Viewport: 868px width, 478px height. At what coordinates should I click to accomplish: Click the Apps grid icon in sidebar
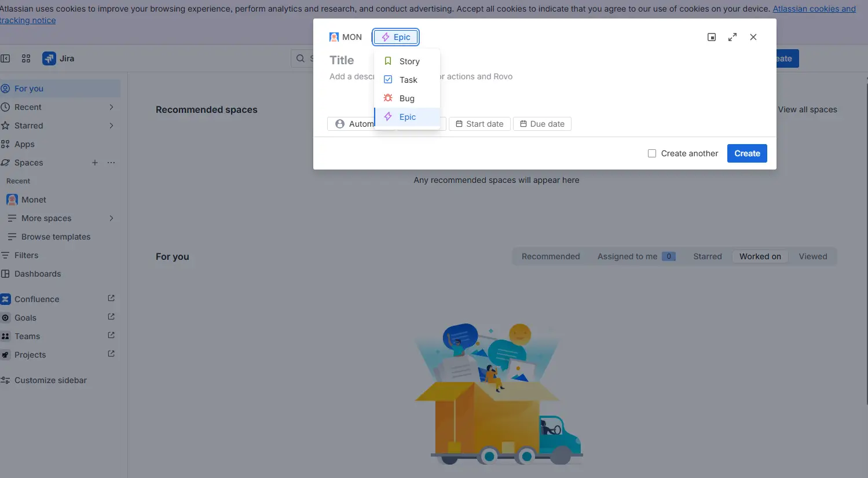[6, 144]
